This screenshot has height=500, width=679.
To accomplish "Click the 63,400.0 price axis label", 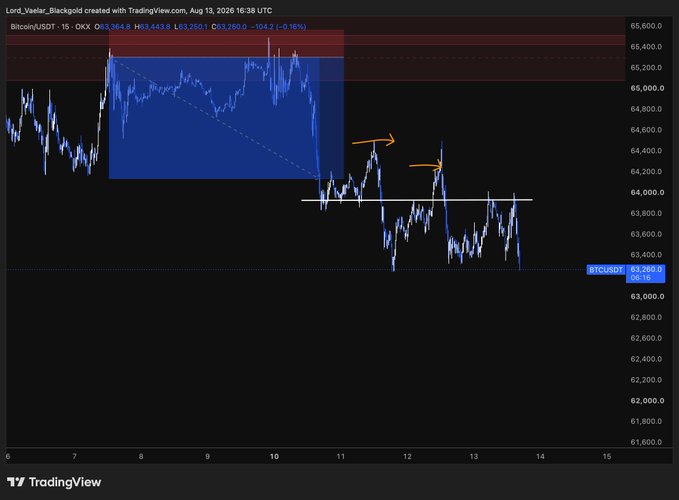I will point(646,255).
